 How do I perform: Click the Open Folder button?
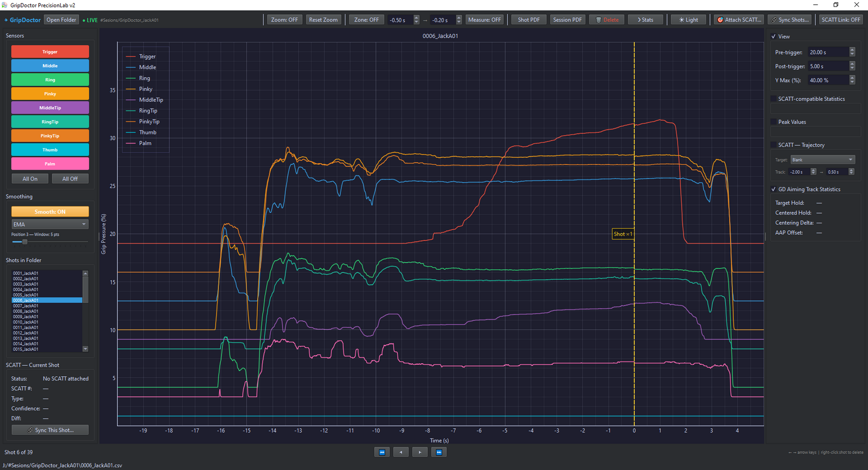[x=61, y=20]
